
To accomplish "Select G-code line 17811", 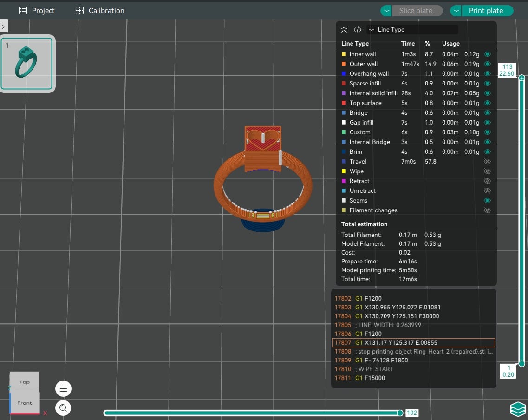I will (x=413, y=378).
